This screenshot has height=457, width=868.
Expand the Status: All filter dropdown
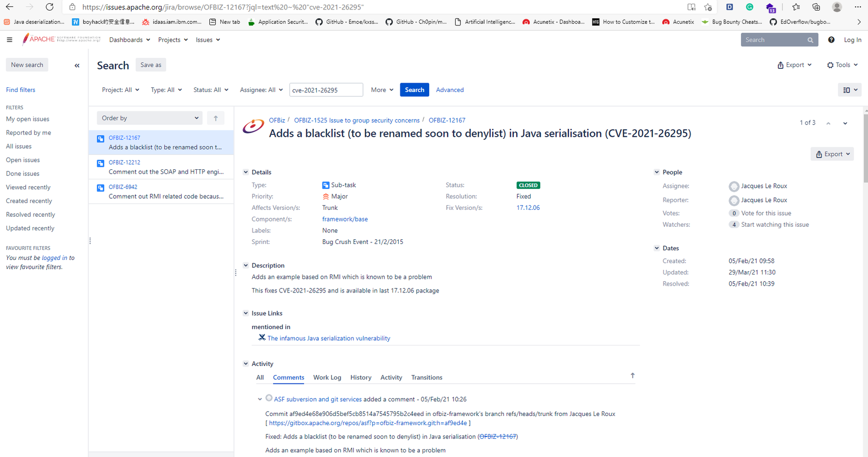[210, 90]
